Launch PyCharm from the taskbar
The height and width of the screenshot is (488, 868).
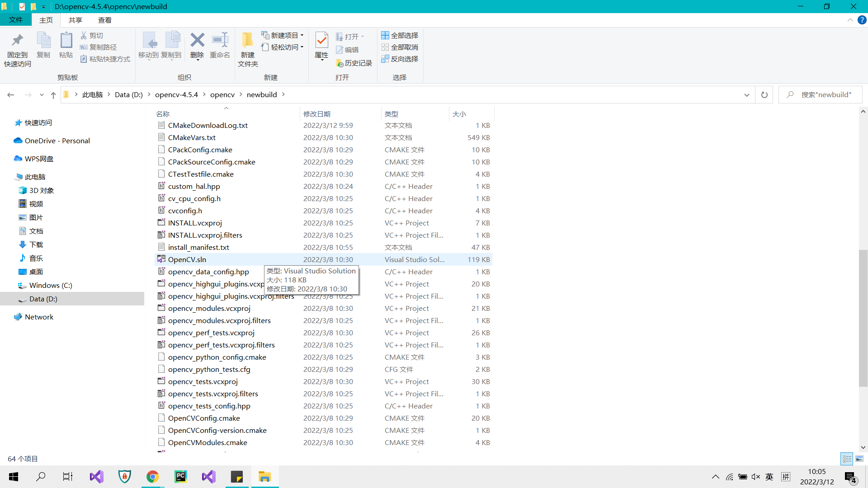(180, 476)
